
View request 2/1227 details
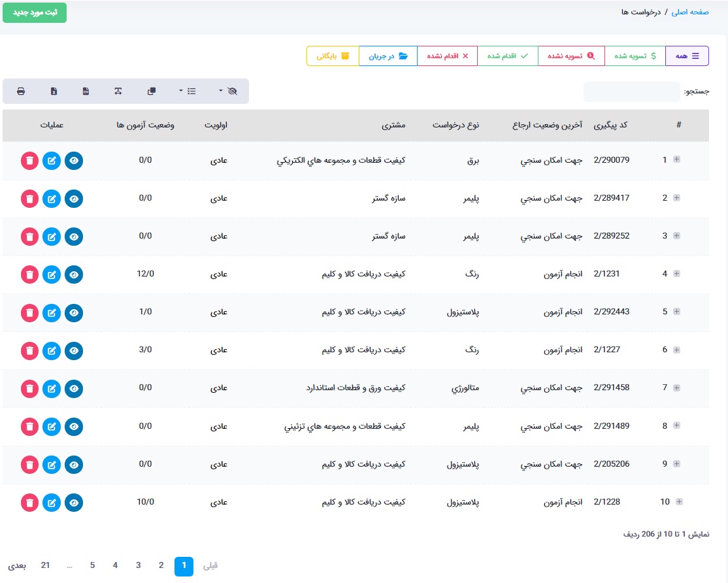point(74,350)
